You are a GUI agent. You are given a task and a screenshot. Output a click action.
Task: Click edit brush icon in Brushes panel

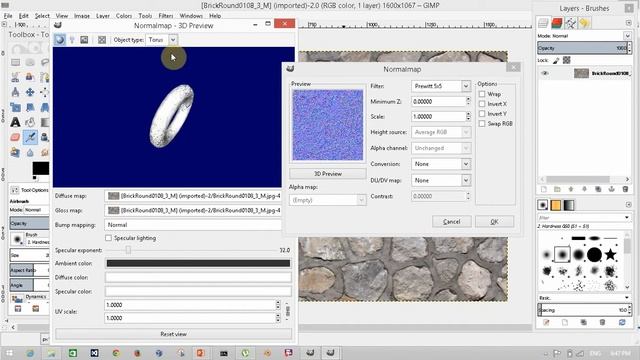coord(546,322)
